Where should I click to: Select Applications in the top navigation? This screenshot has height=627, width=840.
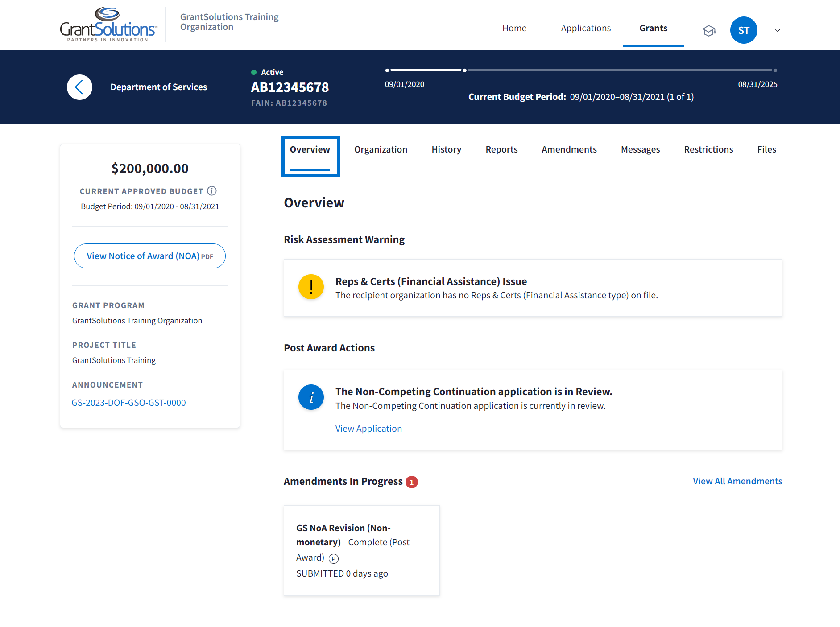586,28
